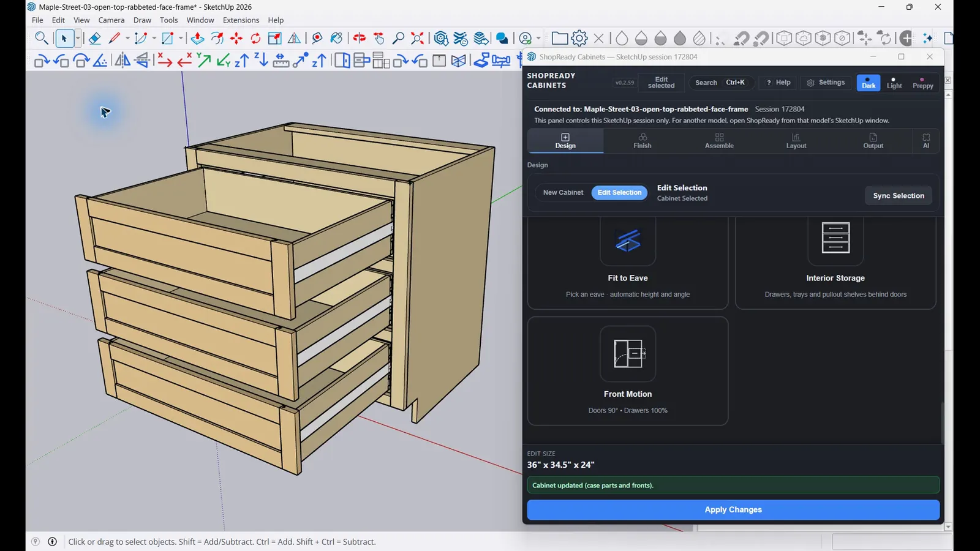Activate the Pan hand tool

(x=379, y=39)
